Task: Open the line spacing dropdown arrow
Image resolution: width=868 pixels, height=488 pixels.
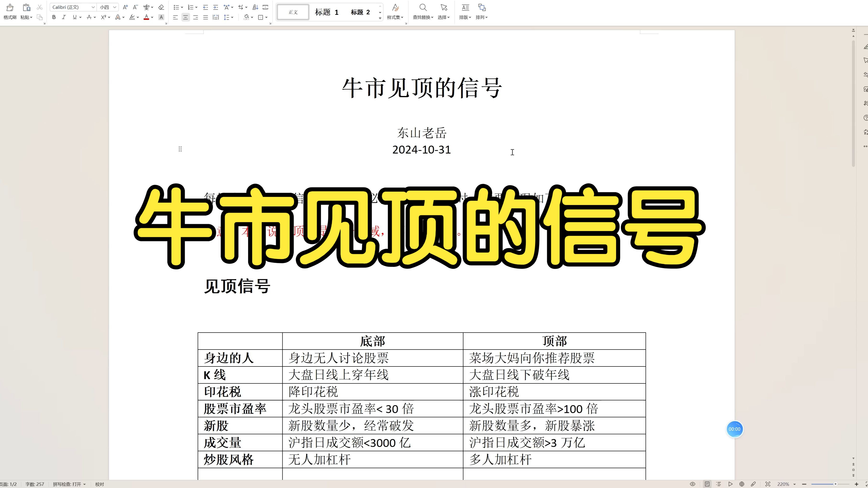Action: 232,17
